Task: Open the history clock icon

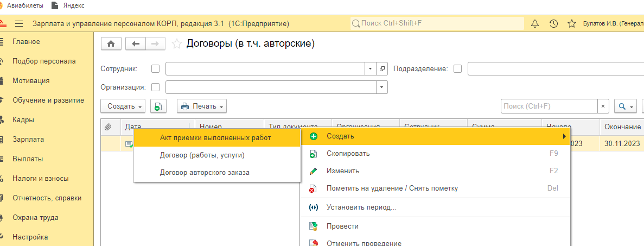Action: pyautogui.click(x=553, y=24)
